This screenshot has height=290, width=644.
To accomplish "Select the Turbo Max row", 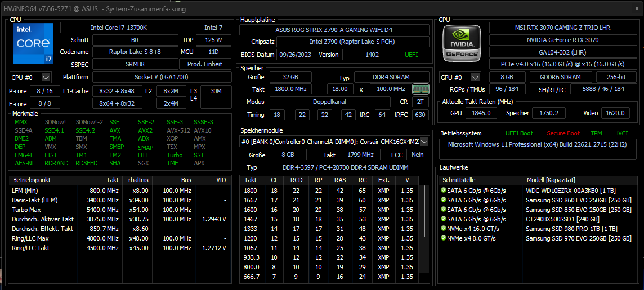I will pyautogui.click(x=119, y=210).
